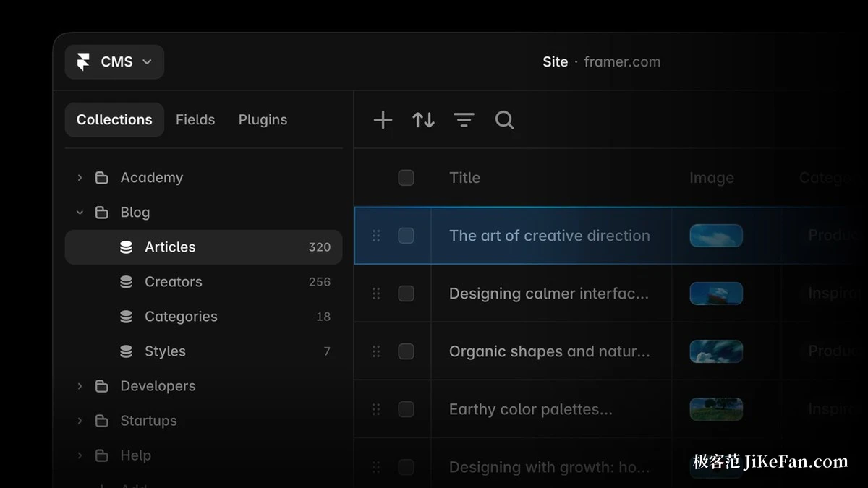
Task: Click the Developers folder icon
Action: 102,386
